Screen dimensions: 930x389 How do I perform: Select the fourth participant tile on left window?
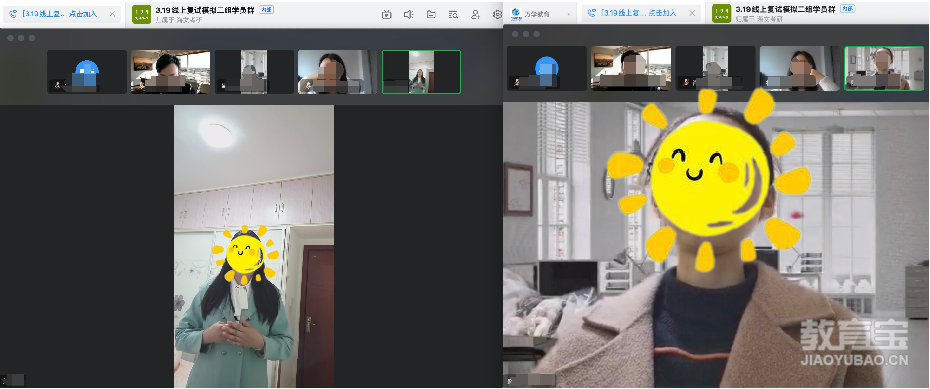pos(337,72)
